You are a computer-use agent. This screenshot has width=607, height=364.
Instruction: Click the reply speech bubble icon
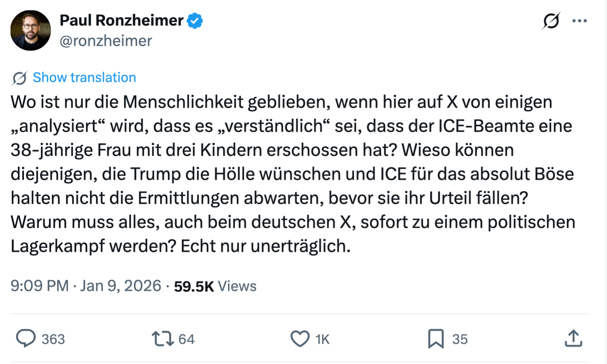pyautogui.click(x=26, y=338)
